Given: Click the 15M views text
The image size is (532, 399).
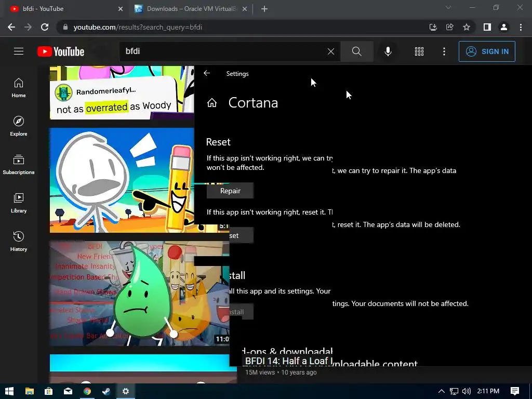Looking at the screenshot, I should (x=260, y=372).
